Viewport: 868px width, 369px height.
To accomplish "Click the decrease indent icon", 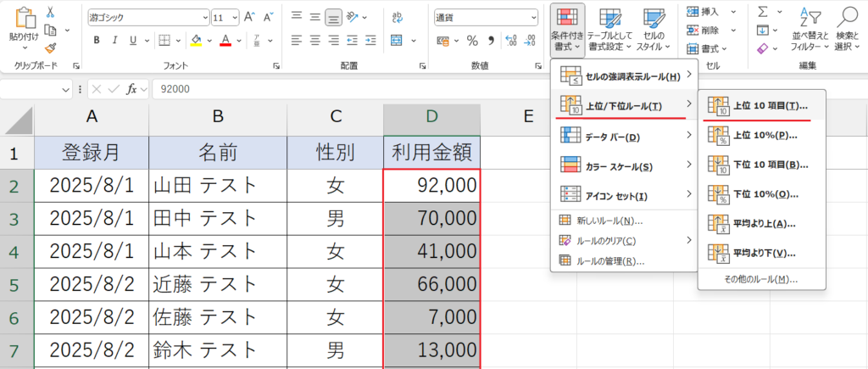I will point(351,40).
